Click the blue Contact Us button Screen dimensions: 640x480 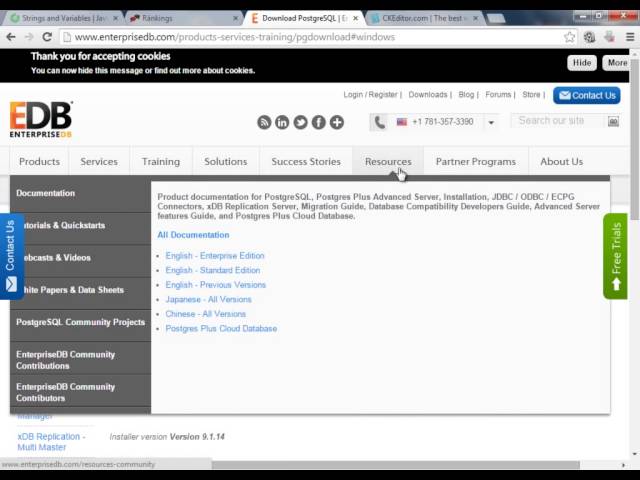[587, 96]
